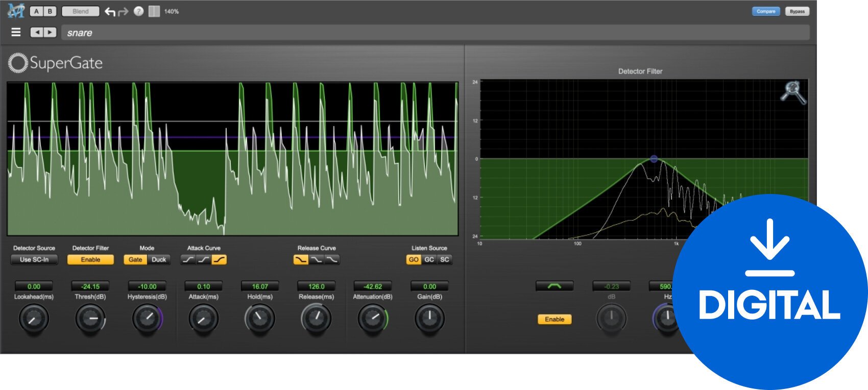The width and height of the screenshot is (868, 390).
Task: Click the Attack(ms) knob
Action: pos(203,319)
